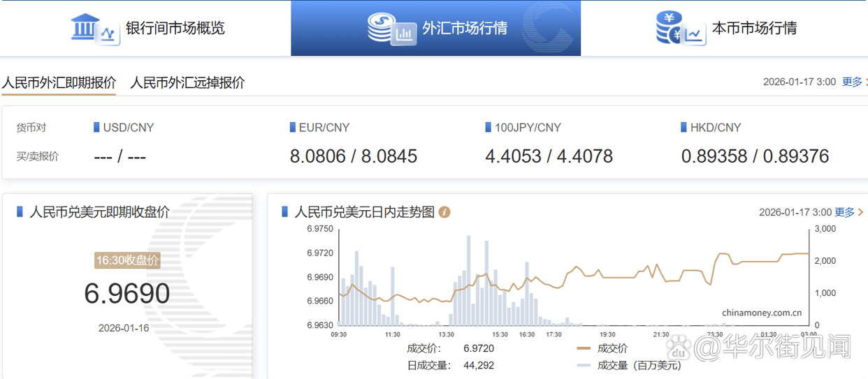This screenshot has width=868, height=379.
Task: Select the 人民币外汇即期报价 tab
Action: [59, 82]
